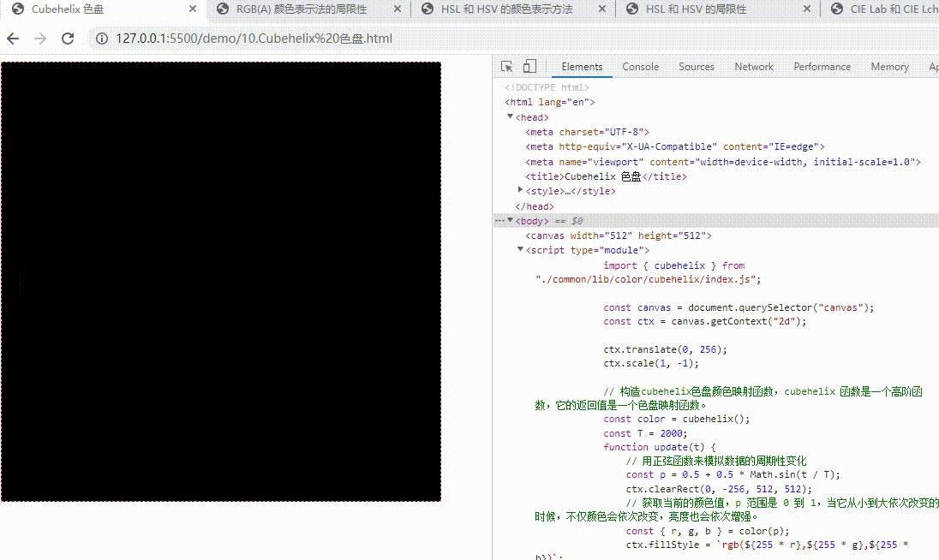Go back with the browser back arrow
Viewport: 939px width, 560px height.
click(x=13, y=39)
